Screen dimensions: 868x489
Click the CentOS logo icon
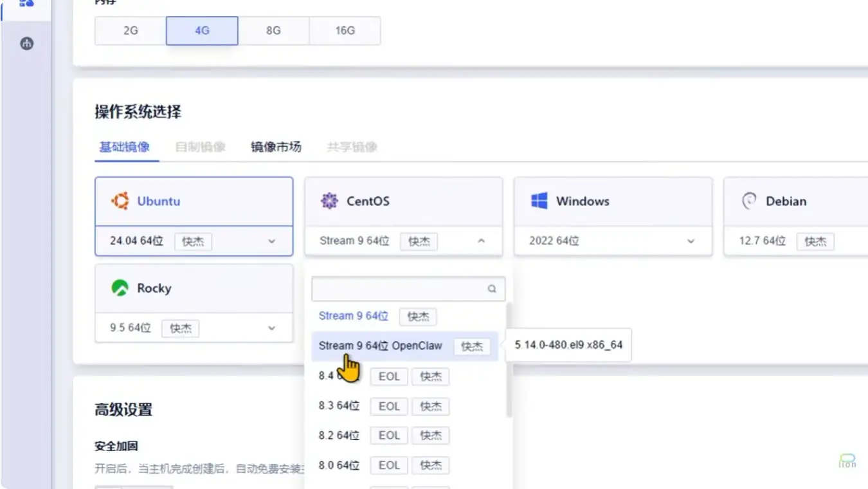(329, 201)
